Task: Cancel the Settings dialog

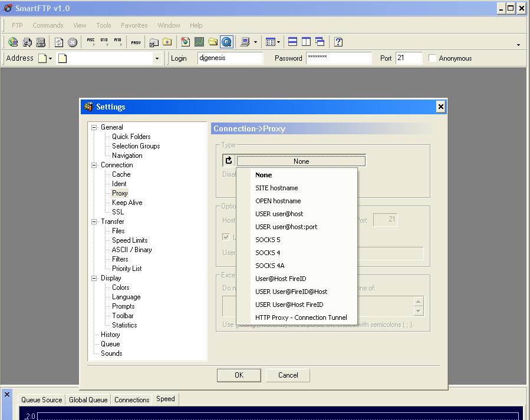Action: [288, 375]
